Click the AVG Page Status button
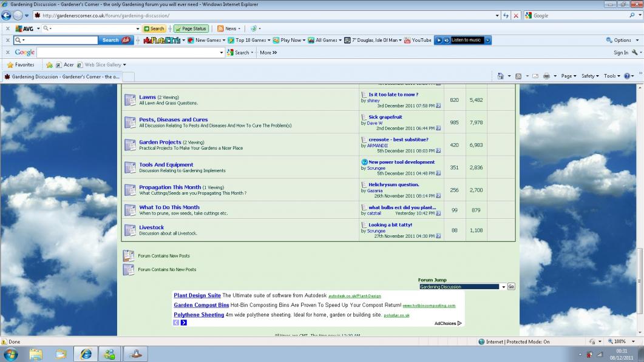The width and height of the screenshot is (644, 362). point(191,28)
